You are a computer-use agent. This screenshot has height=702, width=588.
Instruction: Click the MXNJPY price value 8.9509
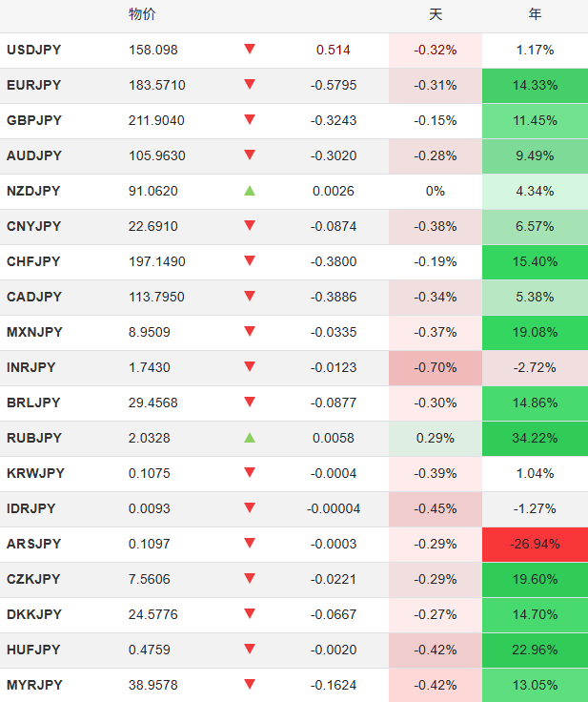[x=151, y=332]
